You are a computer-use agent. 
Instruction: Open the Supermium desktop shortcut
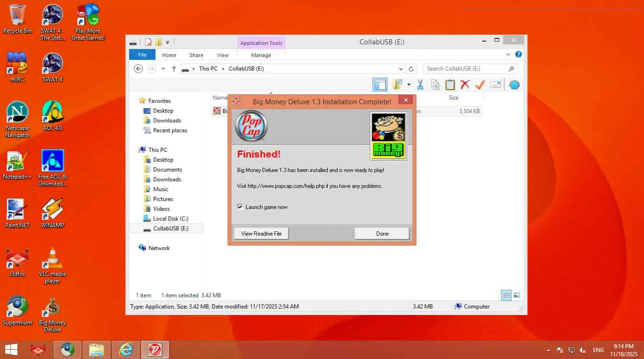pyautogui.click(x=17, y=310)
